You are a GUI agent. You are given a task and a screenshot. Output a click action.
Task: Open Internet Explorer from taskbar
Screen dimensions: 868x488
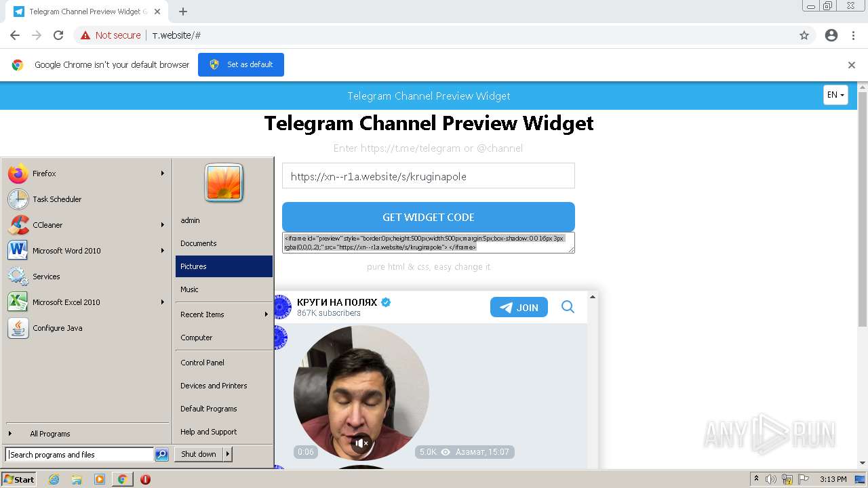(x=54, y=479)
